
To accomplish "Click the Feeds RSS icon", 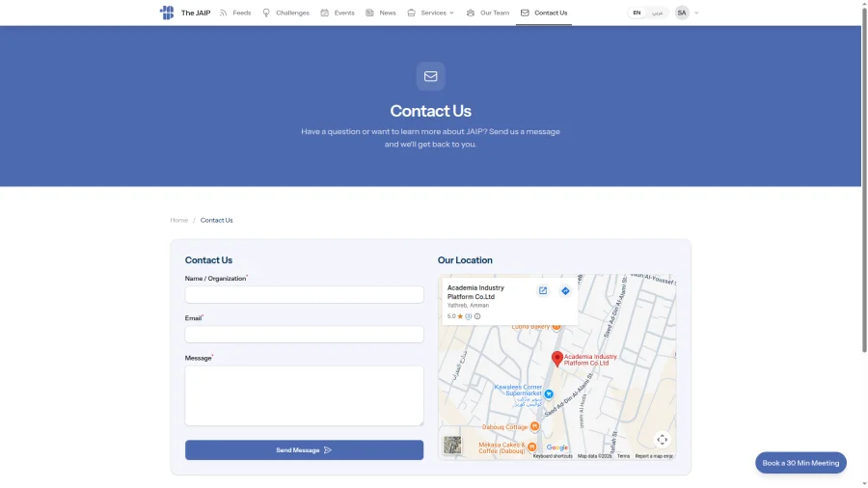I will (224, 13).
